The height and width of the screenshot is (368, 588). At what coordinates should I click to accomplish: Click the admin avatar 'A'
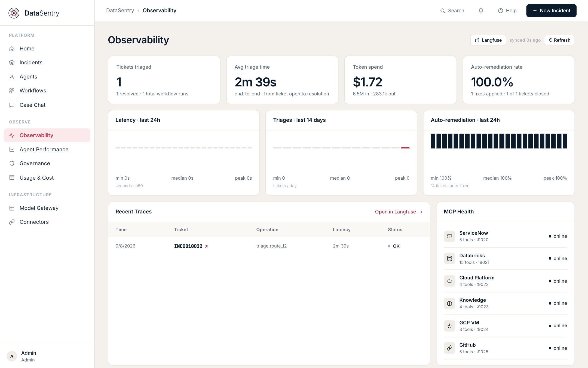point(12,356)
